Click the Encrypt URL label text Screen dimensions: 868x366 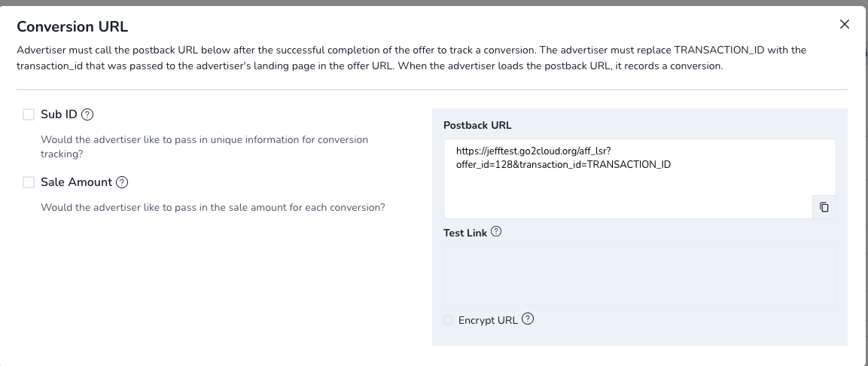(x=488, y=320)
